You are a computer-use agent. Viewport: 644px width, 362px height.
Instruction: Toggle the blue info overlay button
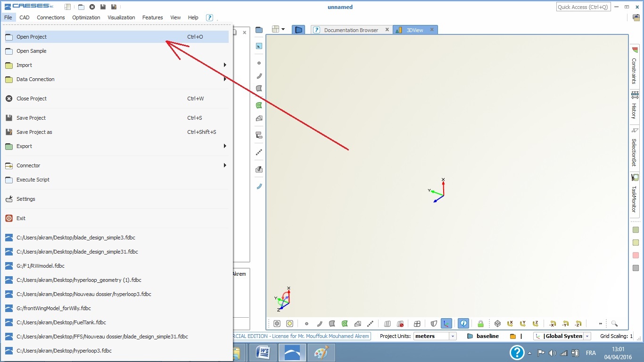pos(463,324)
